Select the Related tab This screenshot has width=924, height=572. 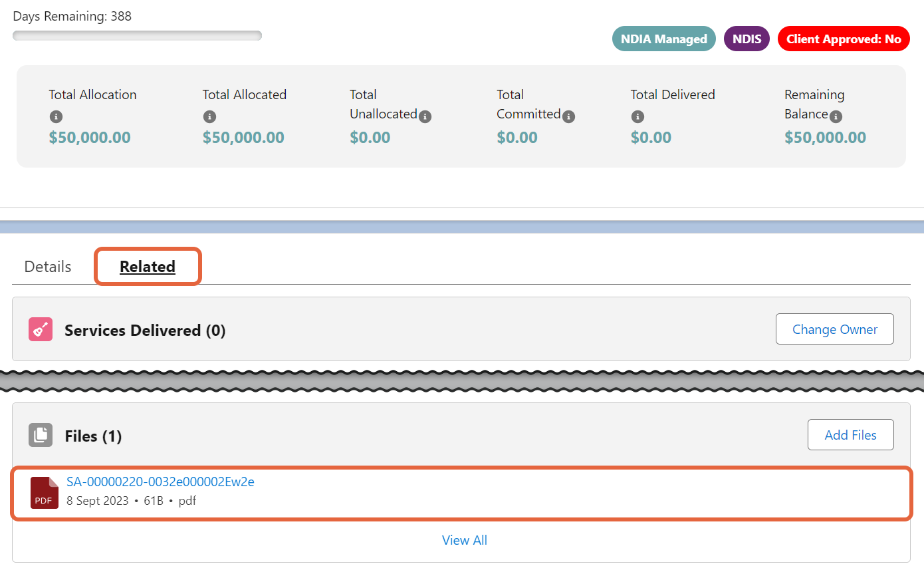[x=148, y=267]
